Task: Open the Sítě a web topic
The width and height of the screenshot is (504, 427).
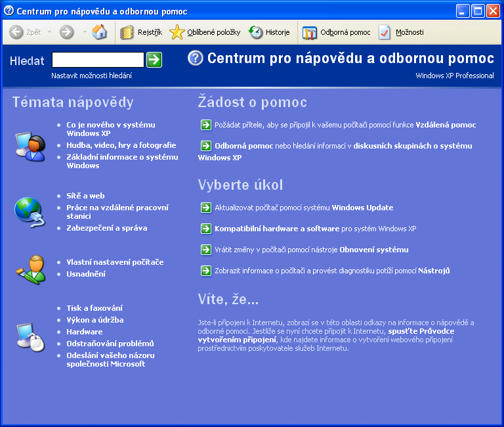Action: coord(85,196)
